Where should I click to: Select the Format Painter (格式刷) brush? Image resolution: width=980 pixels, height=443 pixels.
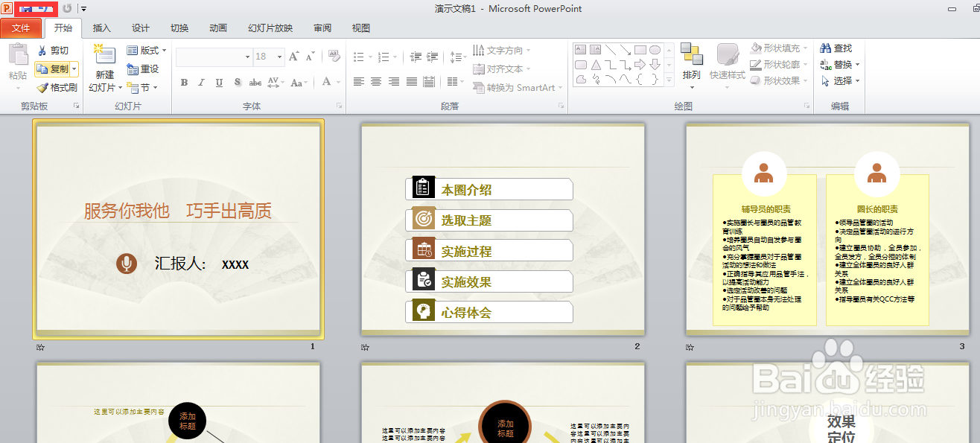coord(57,87)
